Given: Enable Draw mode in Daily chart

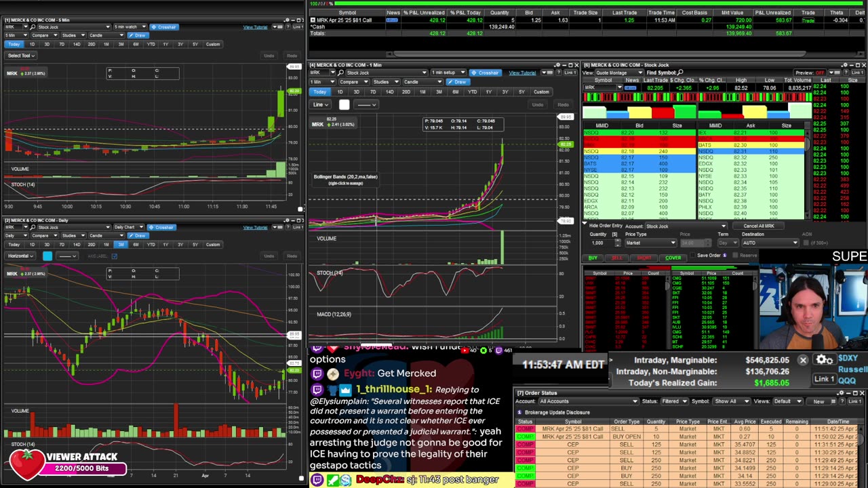Looking at the screenshot, I should tap(137, 236).
